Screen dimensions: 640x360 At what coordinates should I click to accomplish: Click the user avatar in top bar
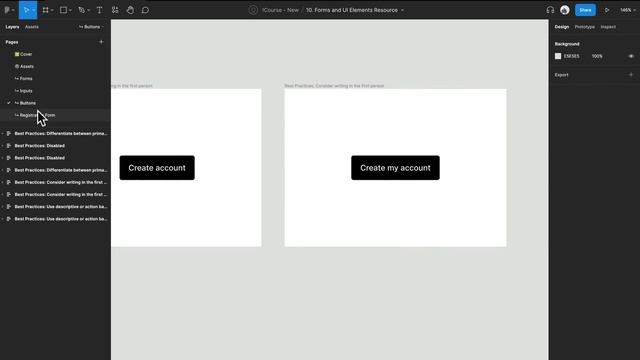tap(565, 10)
